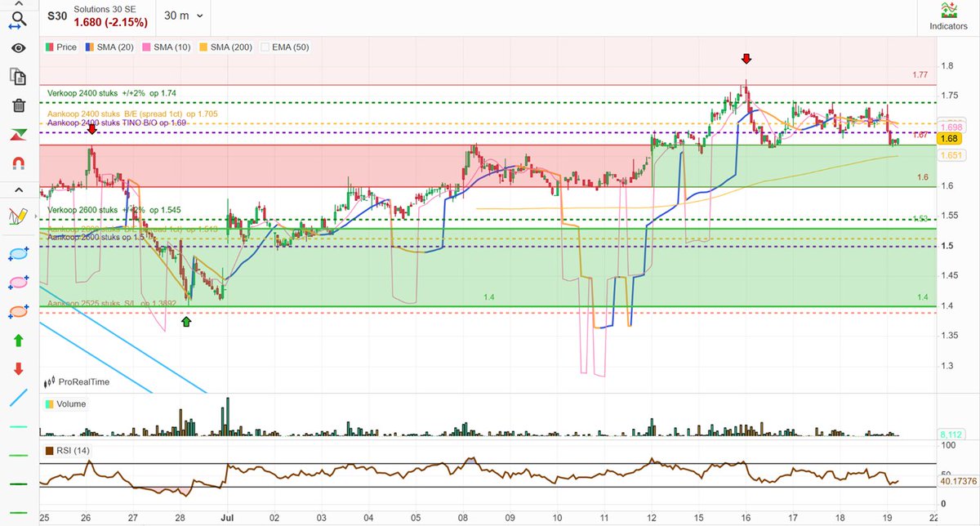
Task: Click the 'Verkoop 2400 stuks' annotation
Action: pyautogui.click(x=112, y=93)
